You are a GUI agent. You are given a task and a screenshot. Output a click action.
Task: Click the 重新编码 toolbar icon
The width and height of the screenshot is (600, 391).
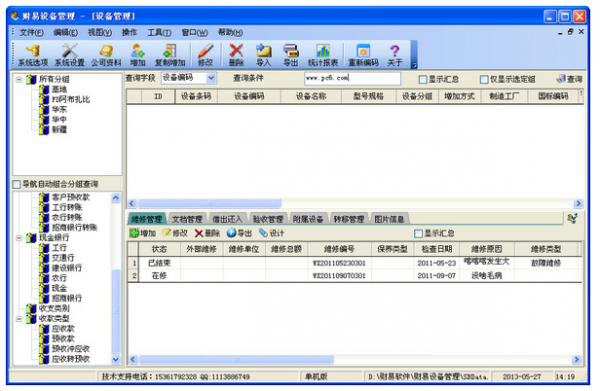[363, 55]
